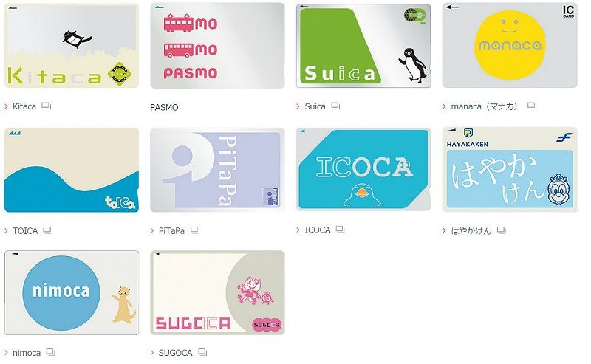Click the HAYAKAKEN card thumbnail
This screenshot has width=591, height=364.
[x=510, y=170]
